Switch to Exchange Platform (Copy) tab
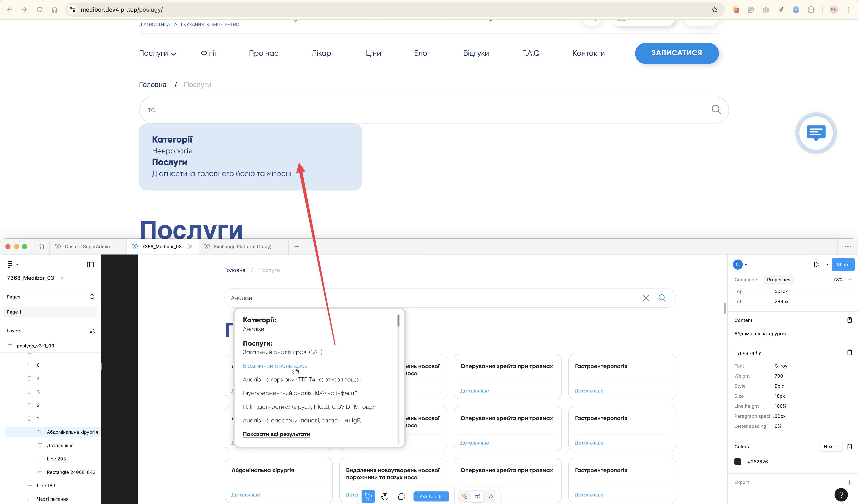 point(242,246)
